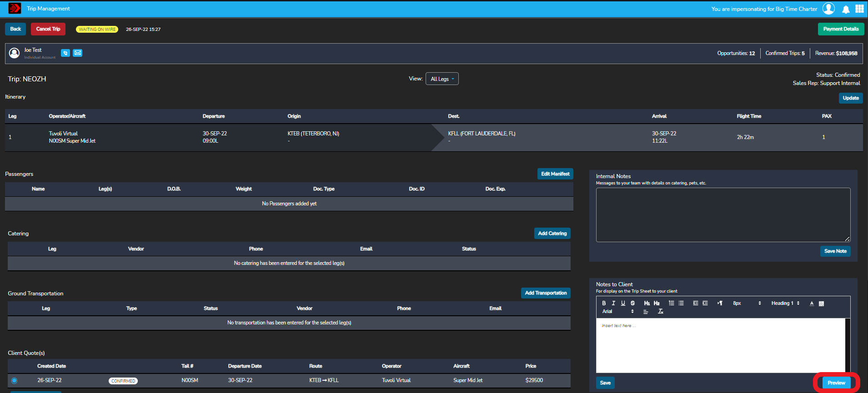Open the apps grid menu icon

tap(859, 9)
